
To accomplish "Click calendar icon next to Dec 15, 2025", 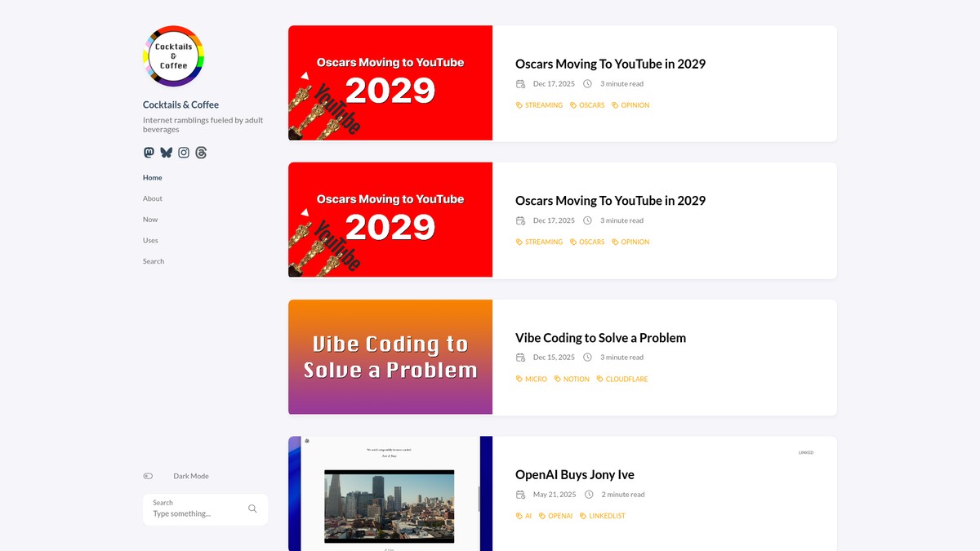I will [520, 358].
